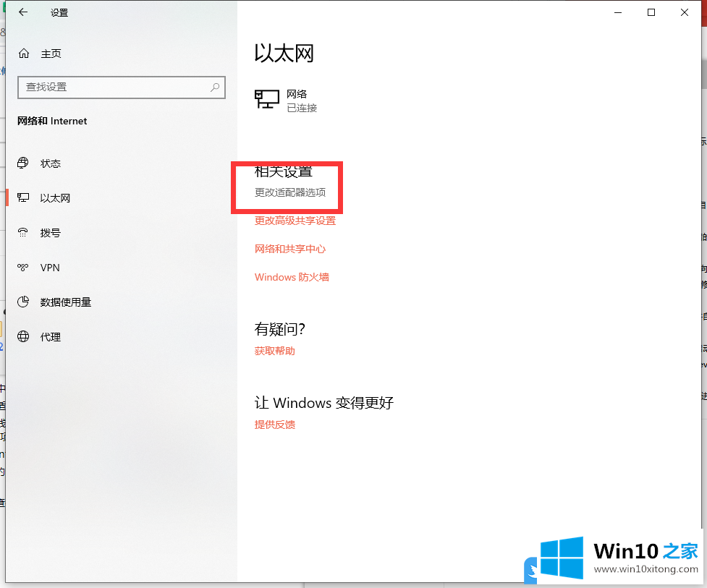
Task: Click the 更改适配器选项 link
Action: point(290,193)
